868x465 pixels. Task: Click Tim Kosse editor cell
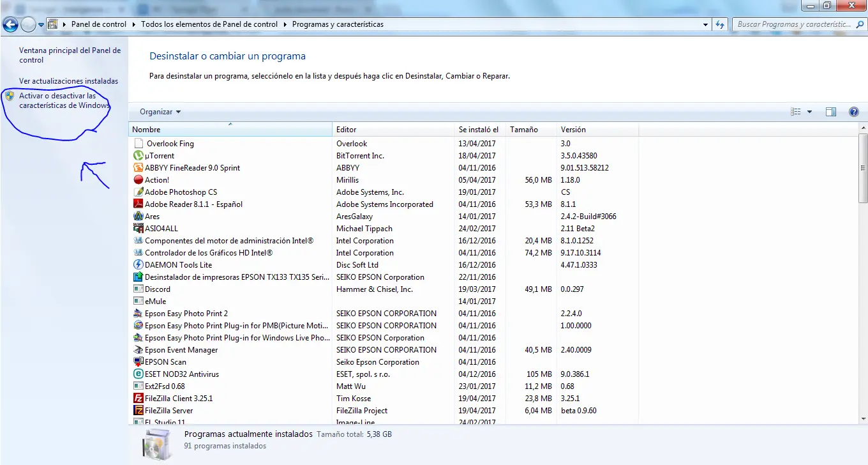pos(354,399)
